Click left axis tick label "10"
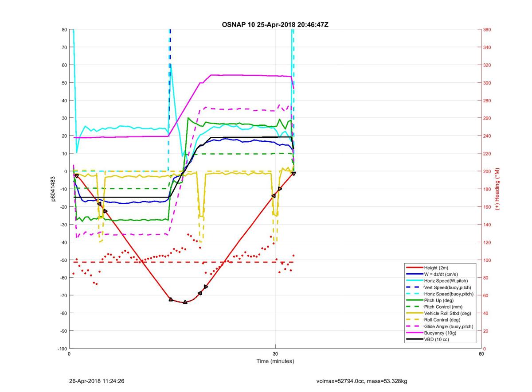Image resolution: width=532 pixels, height=392 pixels. point(64,154)
